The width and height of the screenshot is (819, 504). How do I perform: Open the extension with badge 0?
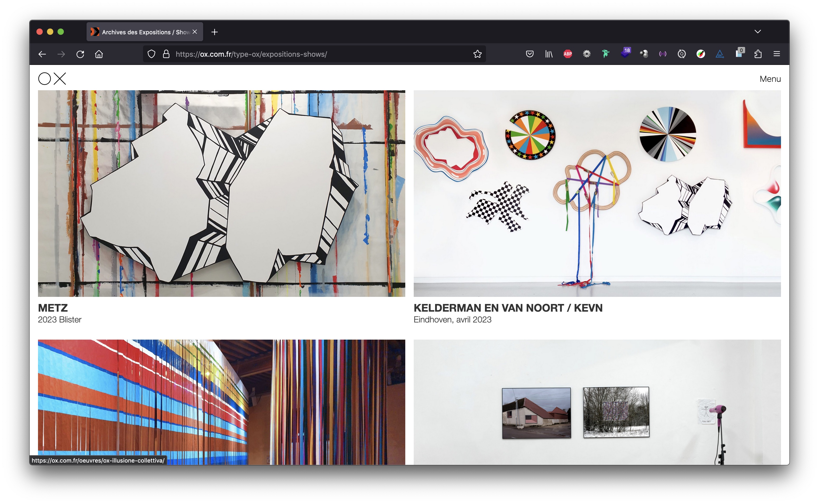pos(739,53)
